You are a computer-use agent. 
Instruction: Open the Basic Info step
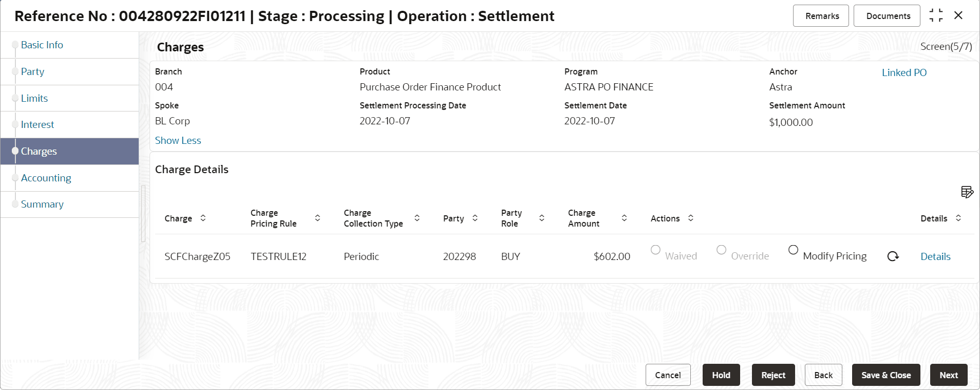pyautogui.click(x=42, y=45)
